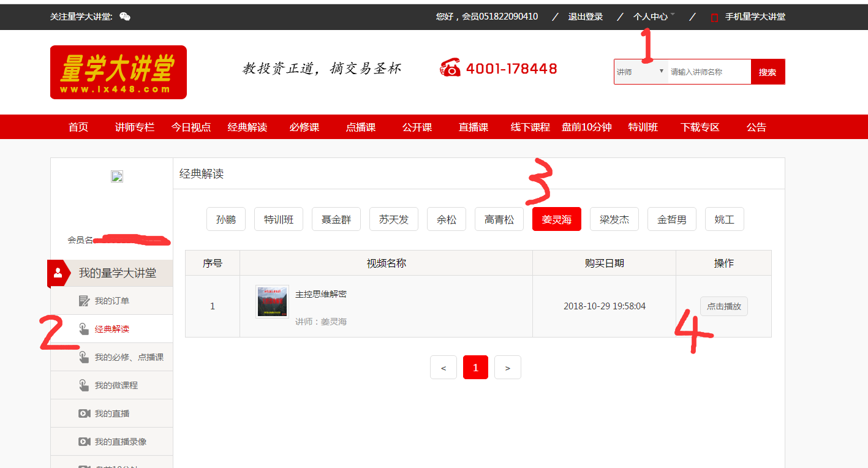
Task: Open 我的订单 in the sidebar
Action: (x=111, y=301)
